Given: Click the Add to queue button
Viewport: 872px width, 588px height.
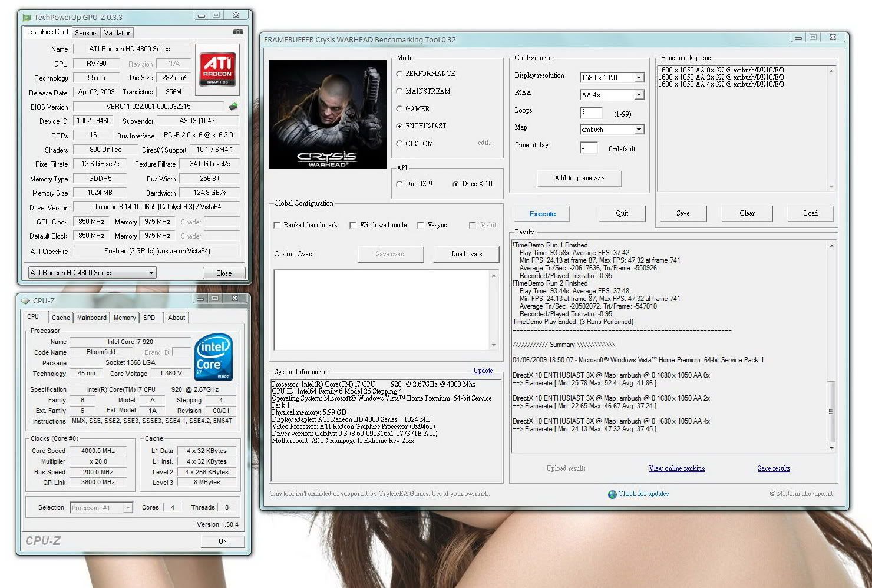Looking at the screenshot, I should point(579,178).
